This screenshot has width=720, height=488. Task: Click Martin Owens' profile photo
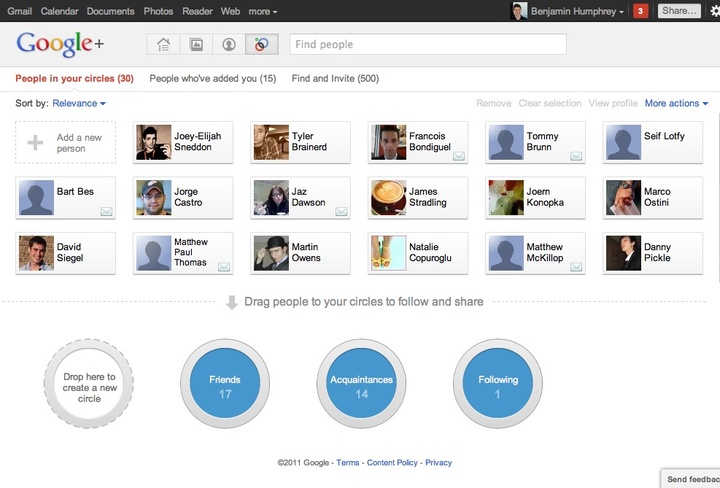coord(271,253)
